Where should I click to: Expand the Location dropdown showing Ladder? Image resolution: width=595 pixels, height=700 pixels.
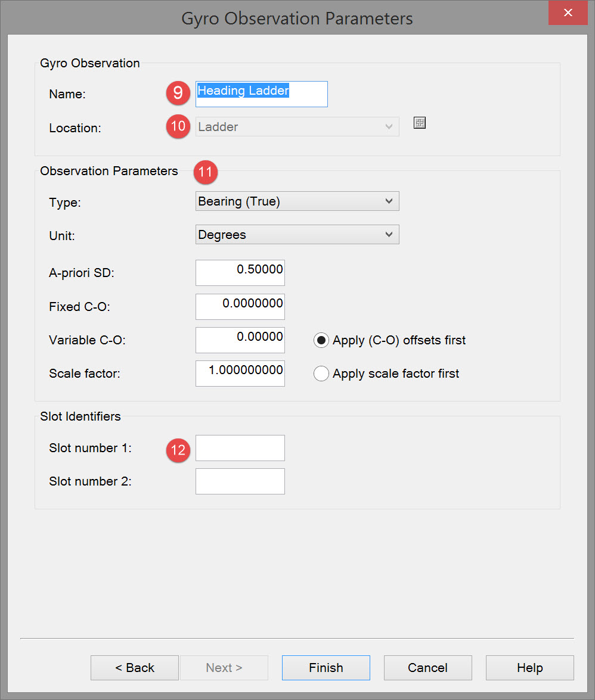click(297, 127)
